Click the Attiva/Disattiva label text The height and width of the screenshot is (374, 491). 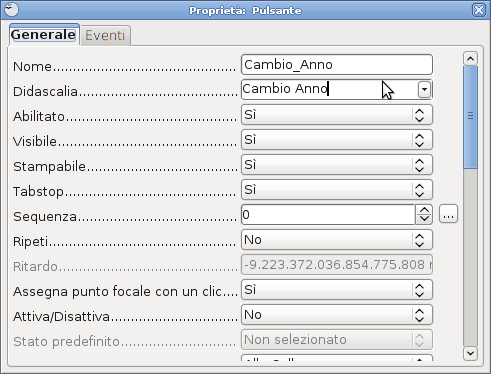coord(61,316)
